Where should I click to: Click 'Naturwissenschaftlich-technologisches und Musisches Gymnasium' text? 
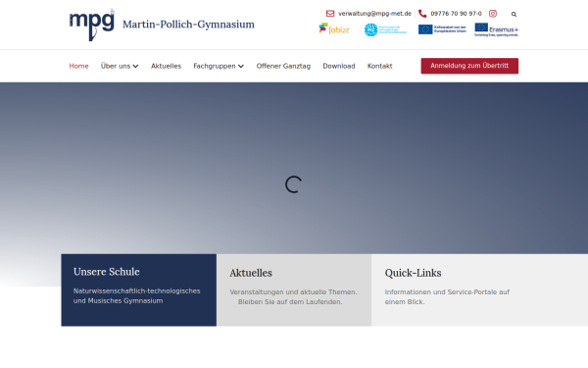coord(137,296)
